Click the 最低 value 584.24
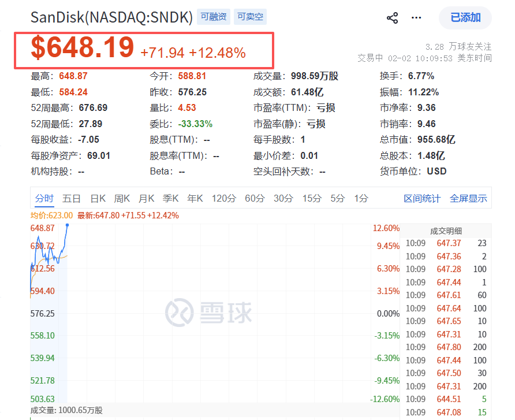 pos(73,92)
